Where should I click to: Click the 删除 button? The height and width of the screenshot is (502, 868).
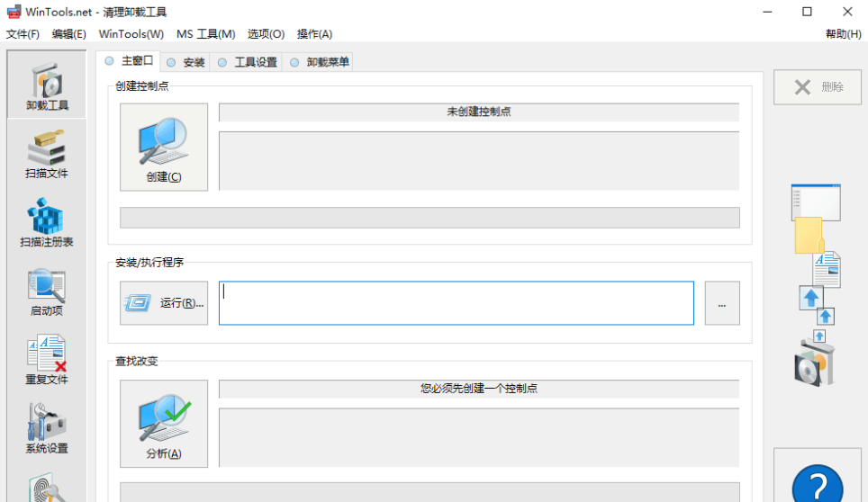click(x=818, y=87)
